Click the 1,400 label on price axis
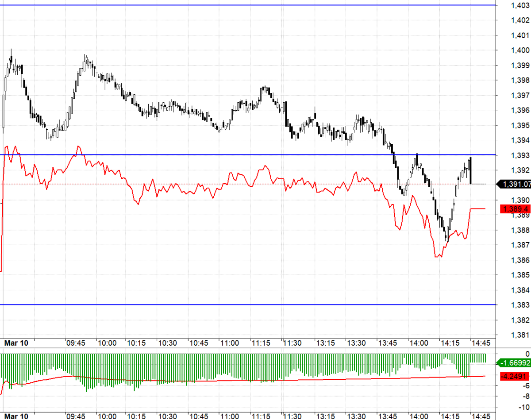The width and height of the screenshot is (531, 420). click(x=520, y=50)
